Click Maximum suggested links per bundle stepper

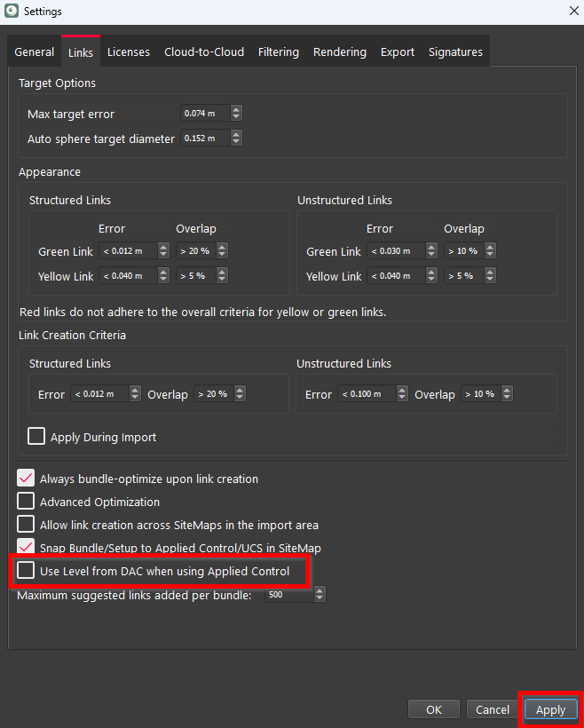pyautogui.click(x=320, y=595)
